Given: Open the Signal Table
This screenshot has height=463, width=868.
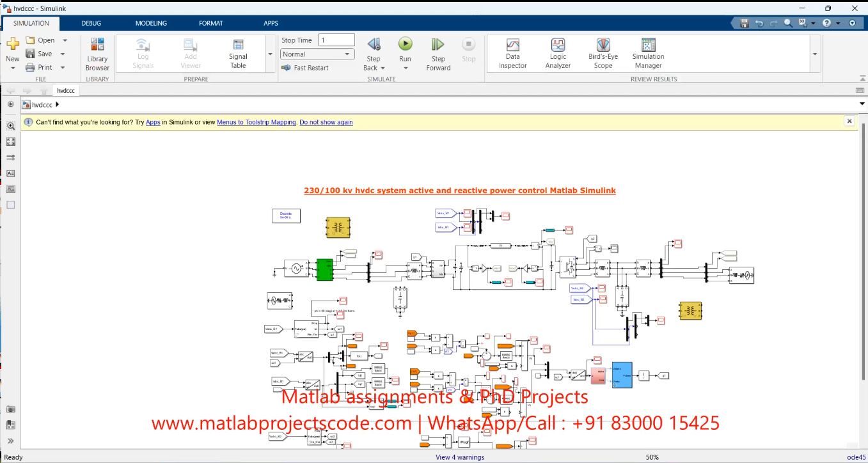Looking at the screenshot, I should tap(238, 54).
